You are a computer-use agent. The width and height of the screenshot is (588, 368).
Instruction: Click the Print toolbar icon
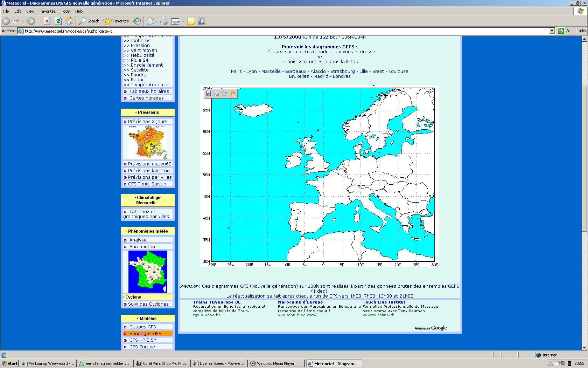click(x=164, y=21)
